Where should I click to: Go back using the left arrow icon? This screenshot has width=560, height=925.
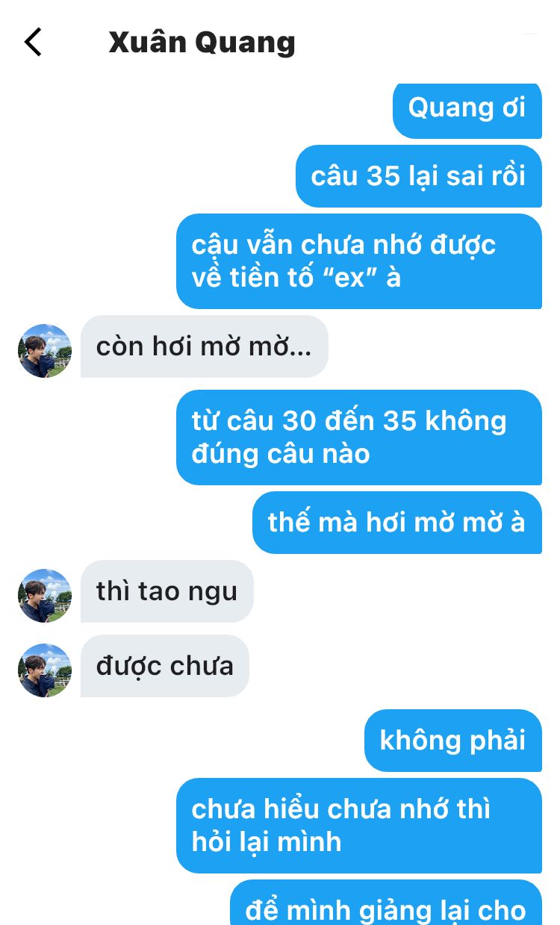(x=33, y=43)
